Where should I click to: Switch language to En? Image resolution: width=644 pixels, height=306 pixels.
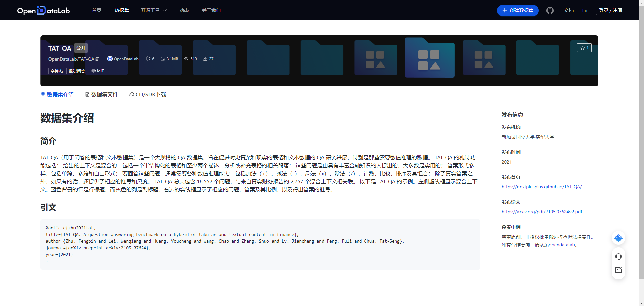point(585,10)
